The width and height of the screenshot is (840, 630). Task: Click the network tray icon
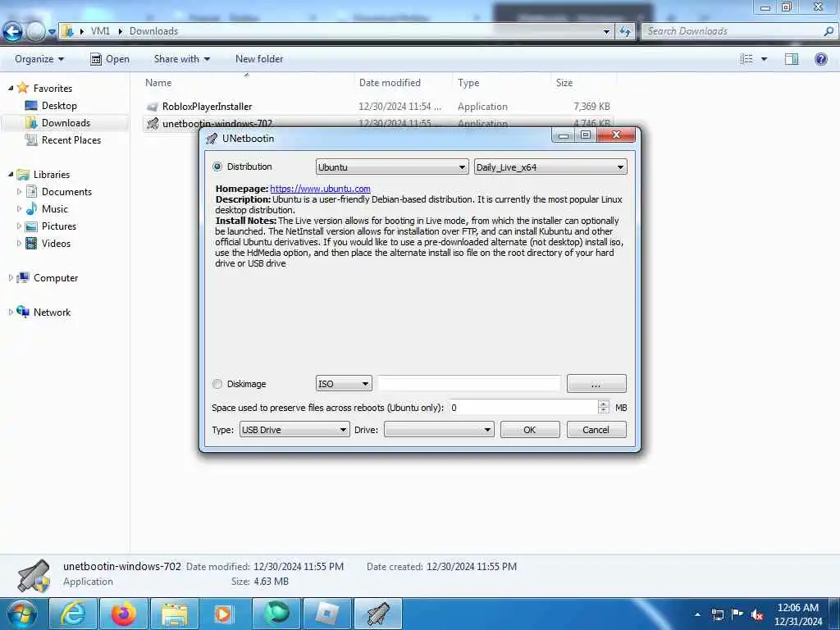click(717, 614)
